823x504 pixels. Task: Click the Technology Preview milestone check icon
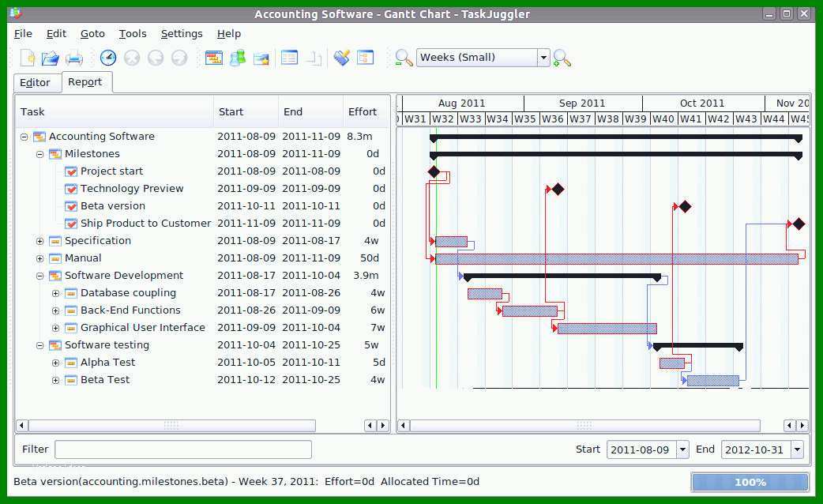(71, 189)
